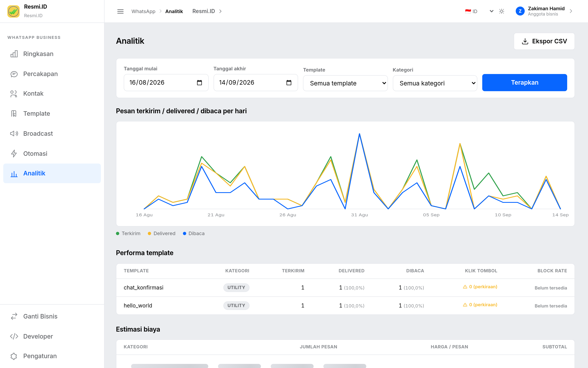Click the Kontak people icon
This screenshot has width=588, height=368.
pos(14,94)
